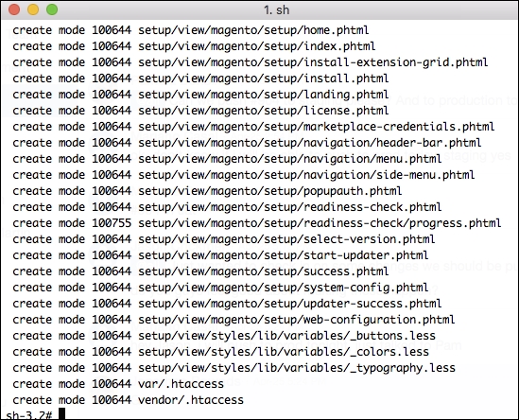The height and width of the screenshot is (420, 519).
Task: Select the index.phtml file line
Action: (194, 46)
